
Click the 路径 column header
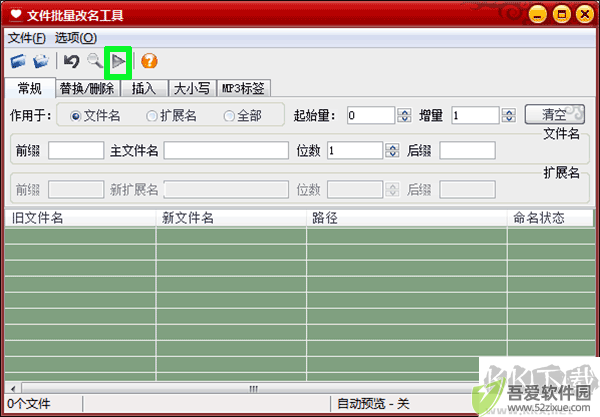[x=407, y=218]
